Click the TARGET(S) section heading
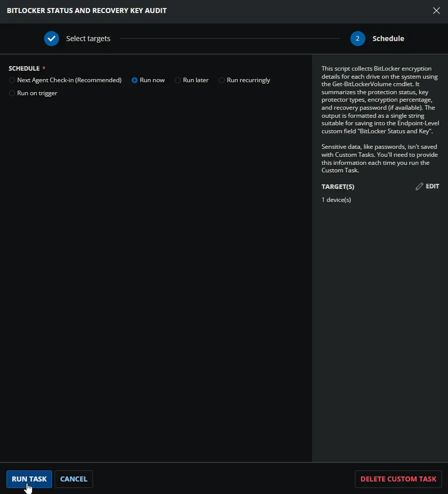 (338, 186)
